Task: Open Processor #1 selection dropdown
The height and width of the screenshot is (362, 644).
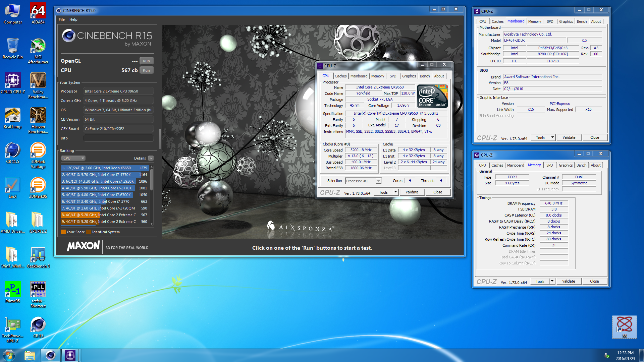Action: pyautogui.click(x=363, y=181)
